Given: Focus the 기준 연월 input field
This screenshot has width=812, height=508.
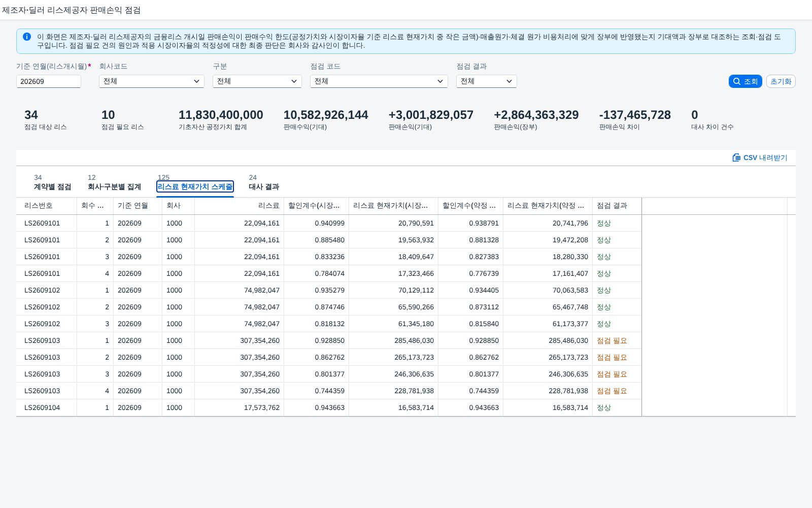Looking at the screenshot, I should pyautogui.click(x=49, y=81).
